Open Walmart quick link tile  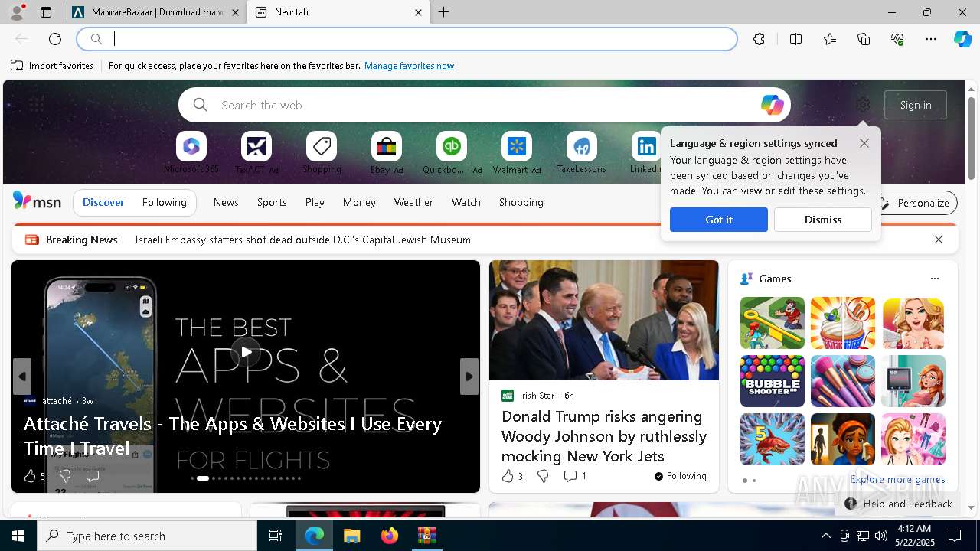[517, 153]
